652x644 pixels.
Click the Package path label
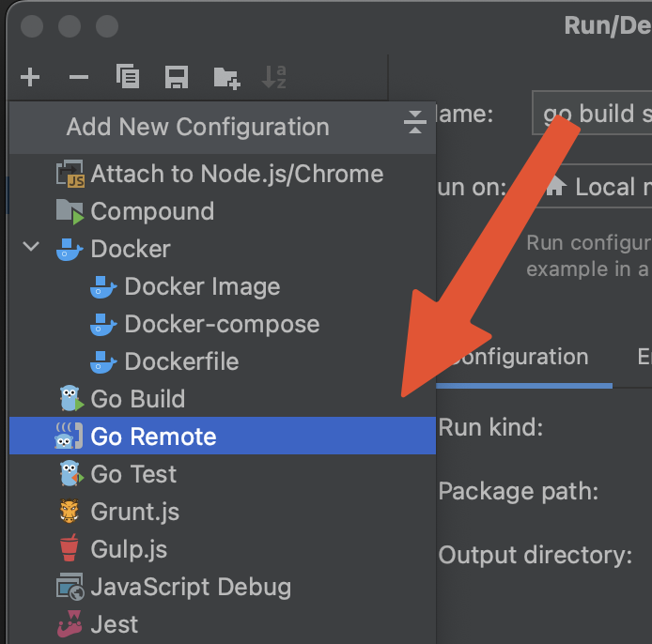(x=519, y=491)
